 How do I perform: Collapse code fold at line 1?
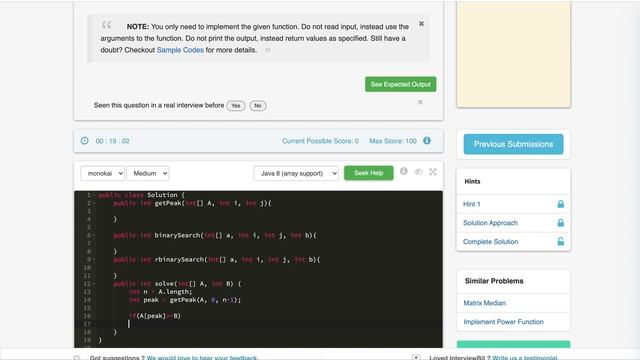[x=94, y=195]
